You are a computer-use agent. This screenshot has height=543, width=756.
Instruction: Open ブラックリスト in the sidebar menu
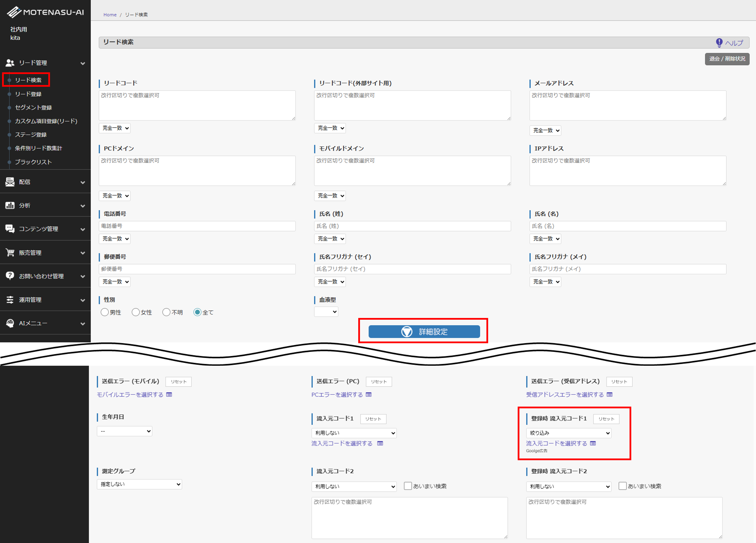tap(33, 162)
